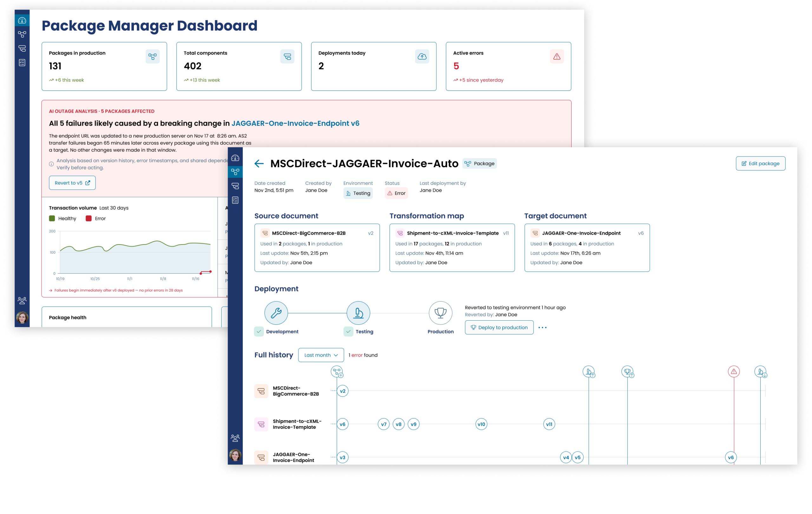Click the "+5 since yesterday" errors trend text
This screenshot has width=812, height=514.
[x=481, y=80]
